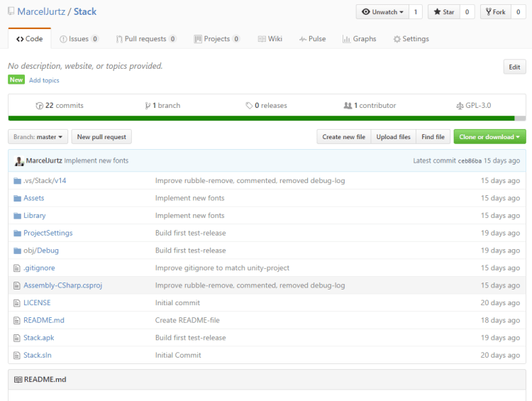Open the 22 commits link
Screen dimensions: 532x401
click(x=60, y=106)
